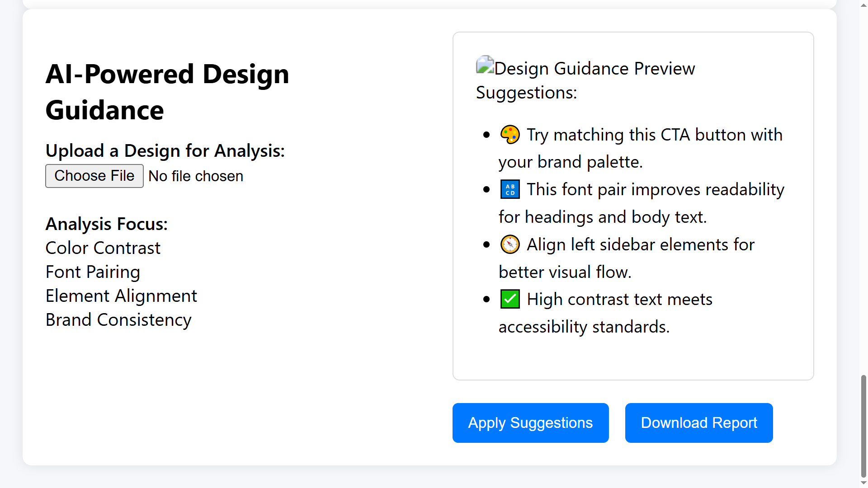This screenshot has width=868, height=488.
Task: Select the Brand Consistency focus item
Action: (118, 320)
